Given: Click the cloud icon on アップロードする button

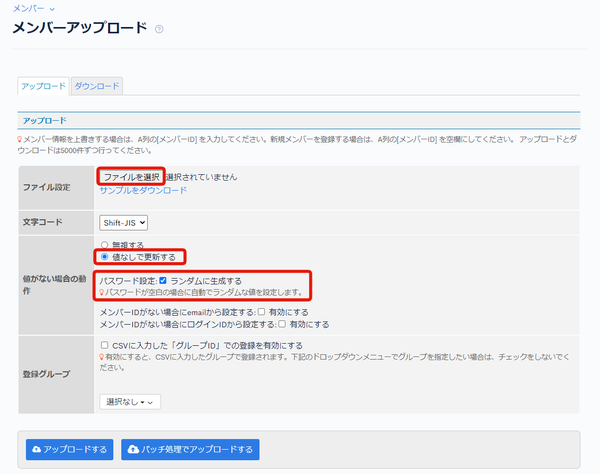Looking at the screenshot, I should (37, 449).
